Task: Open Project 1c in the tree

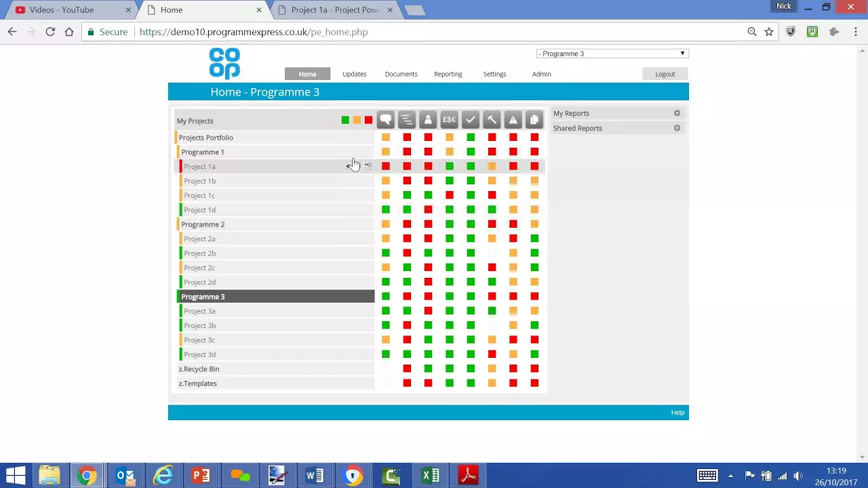Action: click(x=199, y=195)
